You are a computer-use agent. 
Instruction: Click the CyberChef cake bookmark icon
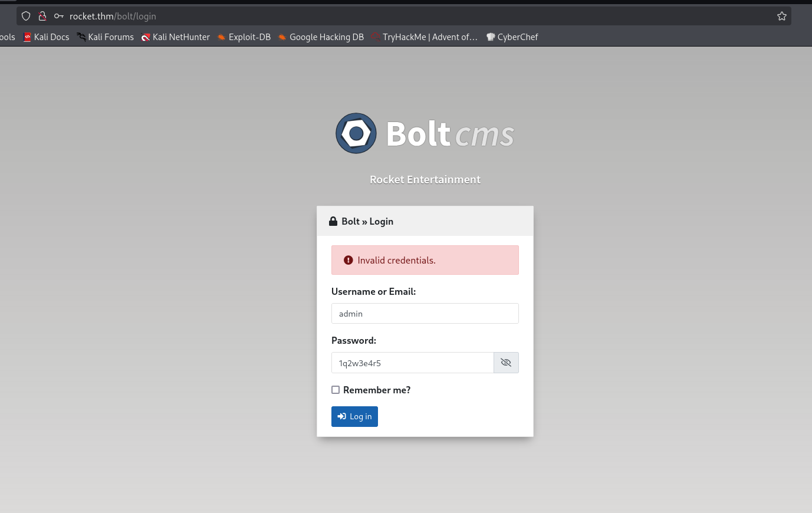[x=491, y=37]
